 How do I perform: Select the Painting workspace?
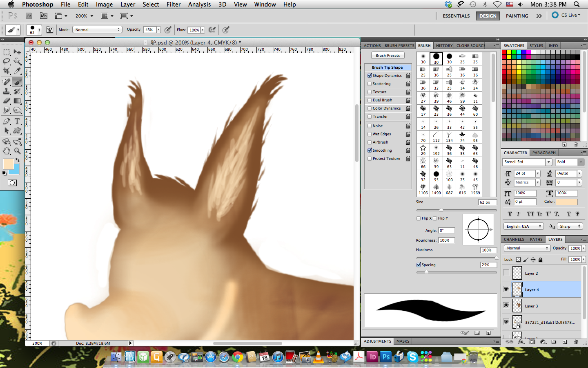tap(517, 16)
